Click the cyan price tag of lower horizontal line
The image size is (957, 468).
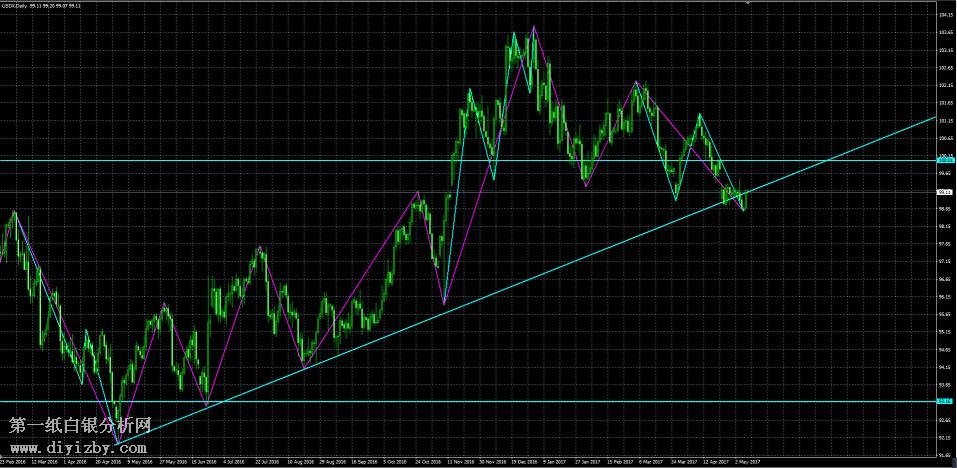947,401
